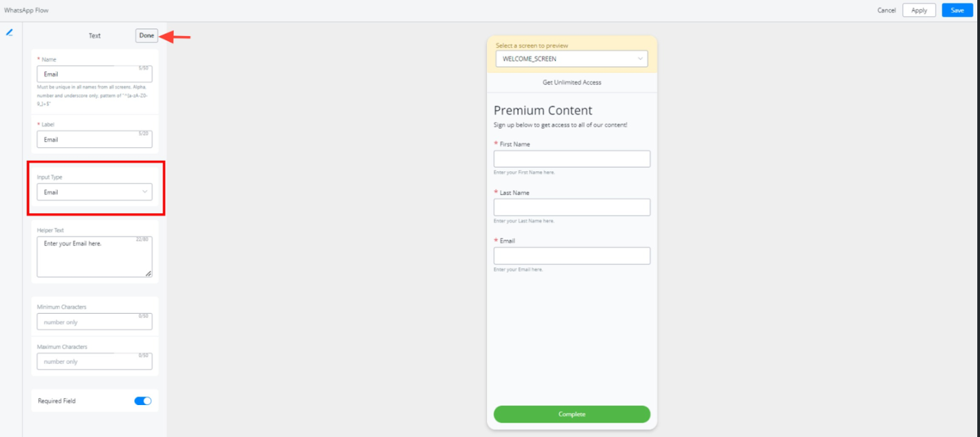Click the Email field in preview
The image size is (980, 437).
(x=571, y=256)
